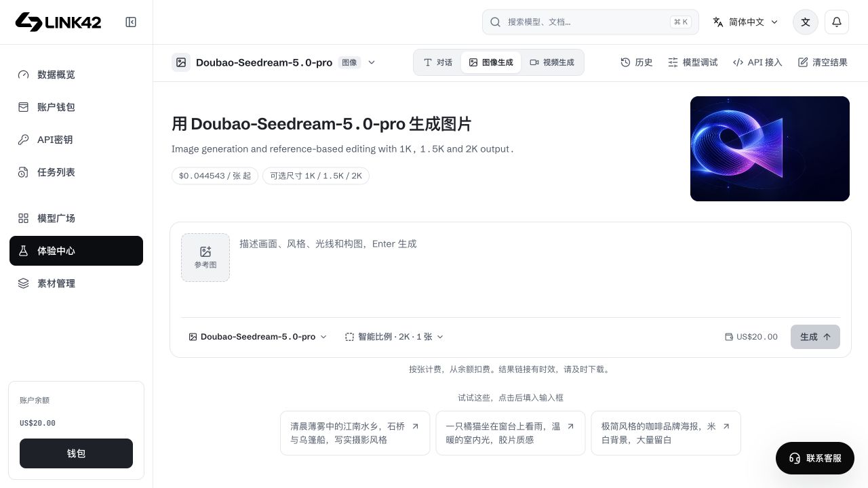The width and height of the screenshot is (868, 488).
Task: Open 联系客服 support chat
Action: (x=815, y=458)
